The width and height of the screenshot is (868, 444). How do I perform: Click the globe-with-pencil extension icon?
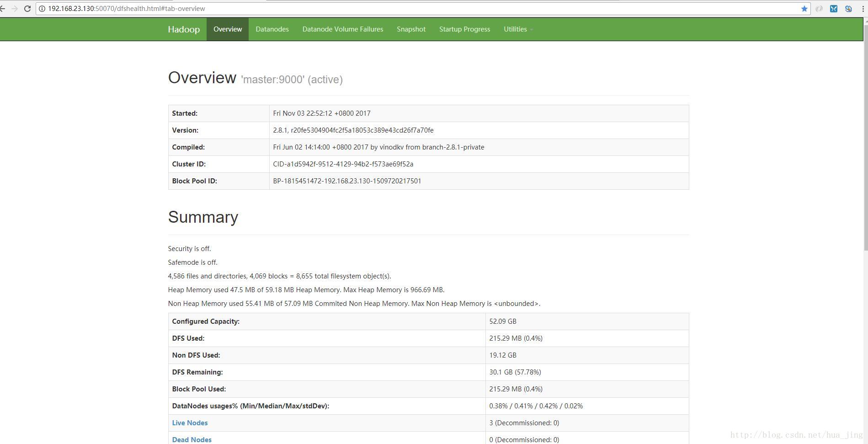(x=848, y=9)
